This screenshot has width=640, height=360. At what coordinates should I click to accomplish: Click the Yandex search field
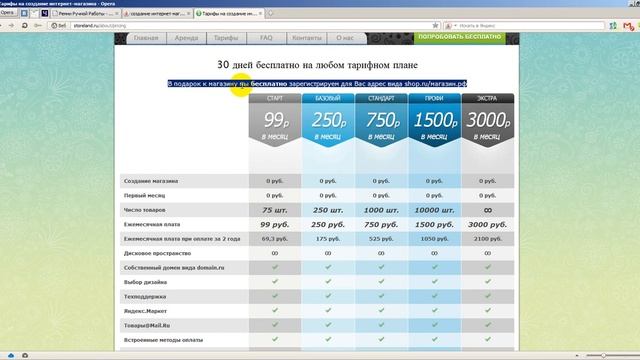[531, 26]
